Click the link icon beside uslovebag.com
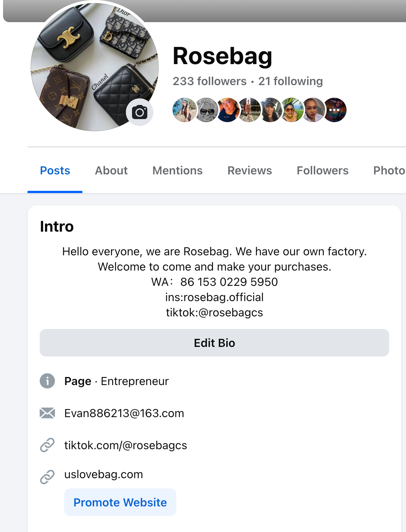This screenshot has width=406, height=532. pyautogui.click(x=47, y=477)
